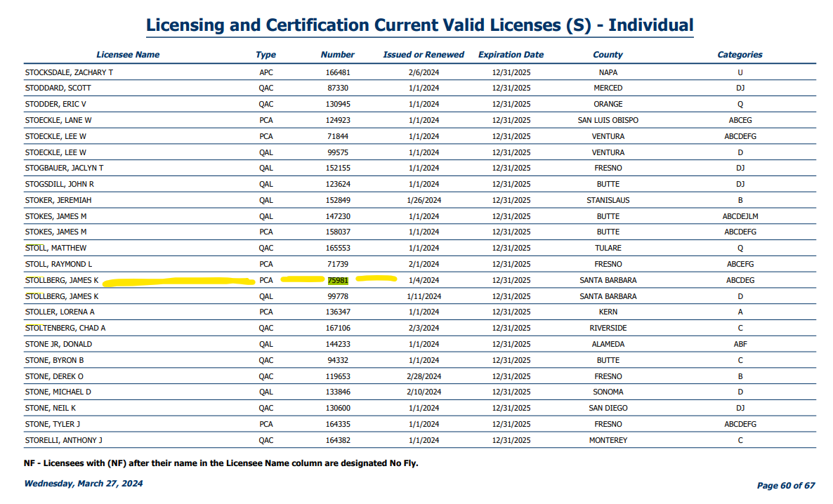Click the county 'SAN LUIS OBISPO'

point(608,120)
